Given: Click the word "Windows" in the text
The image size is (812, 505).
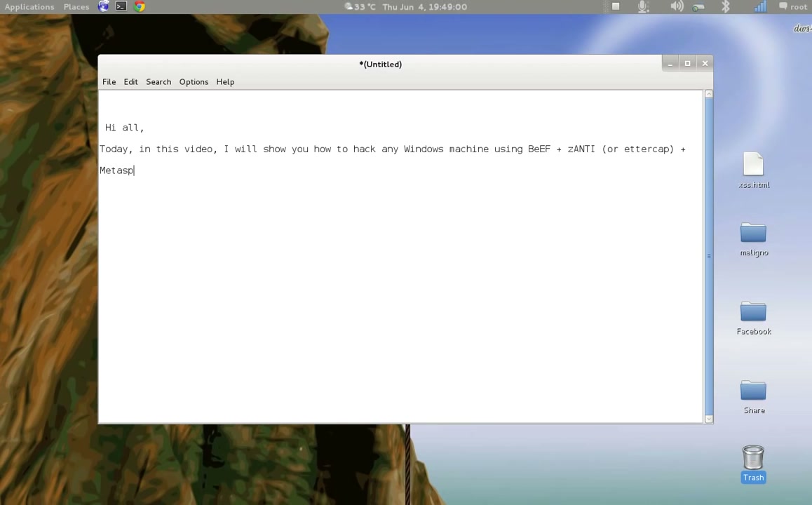Looking at the screenshot, I should [x=424, y=149].
